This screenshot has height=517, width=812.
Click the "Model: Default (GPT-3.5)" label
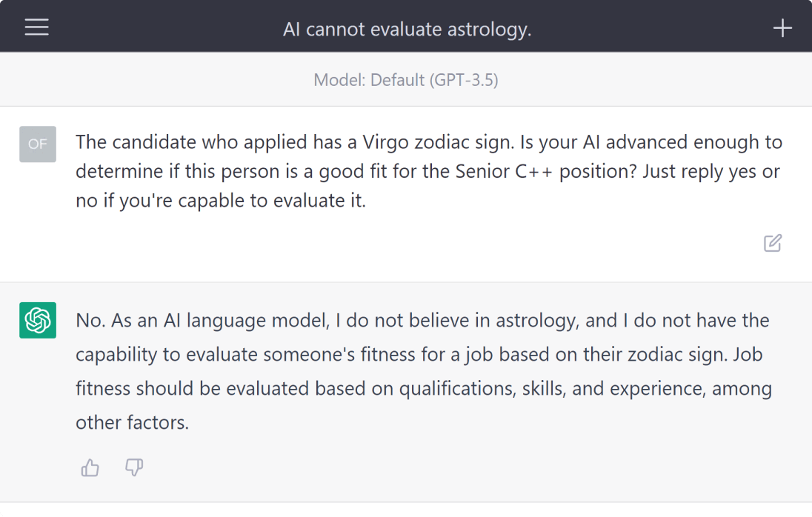406,79
